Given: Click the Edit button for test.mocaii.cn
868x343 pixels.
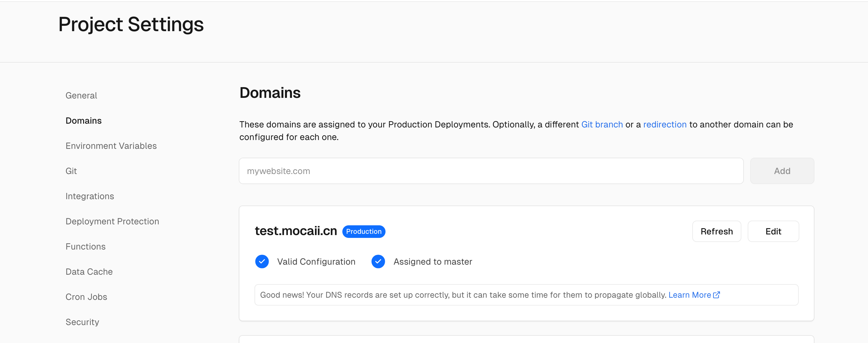Looking at the screenshot, I should pos(773,231).
